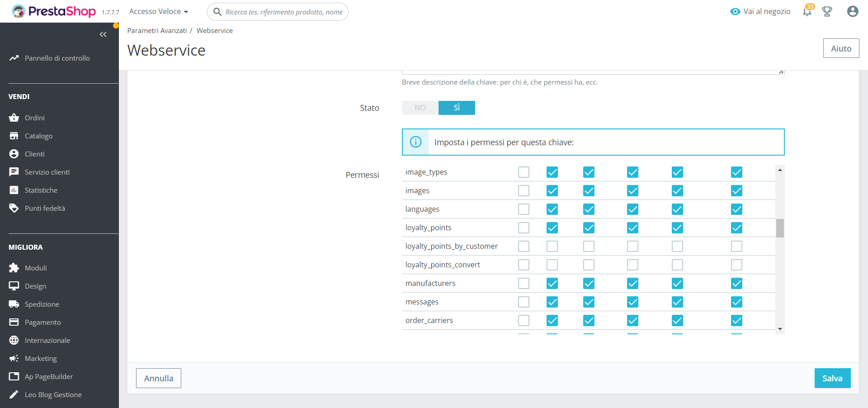The height and width of the screenshot is (408, 868).
Task: Open Catalogo menu in sidebar
Action: (x=38, y=136)
